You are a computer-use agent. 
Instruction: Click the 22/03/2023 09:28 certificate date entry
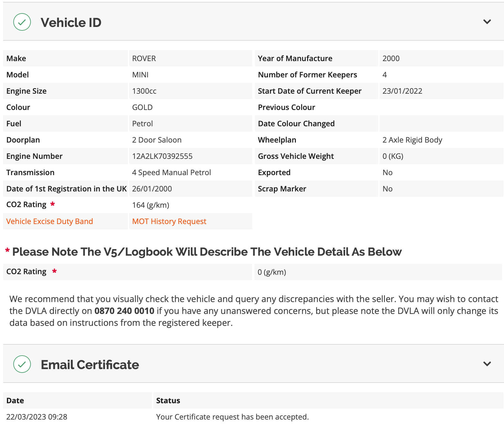point(37,417)
